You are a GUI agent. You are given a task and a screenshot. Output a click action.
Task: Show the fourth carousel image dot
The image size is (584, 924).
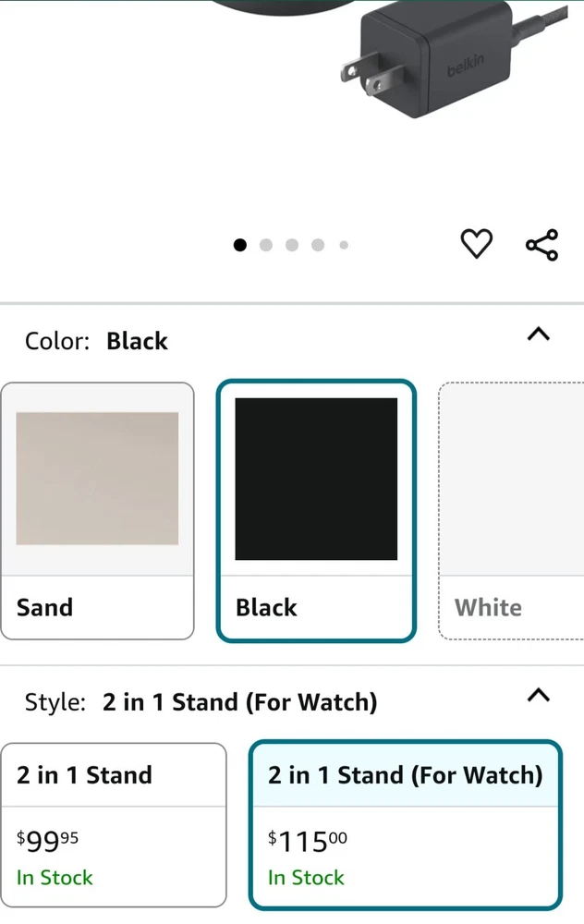pyautogui.click(x=318, y=245)
